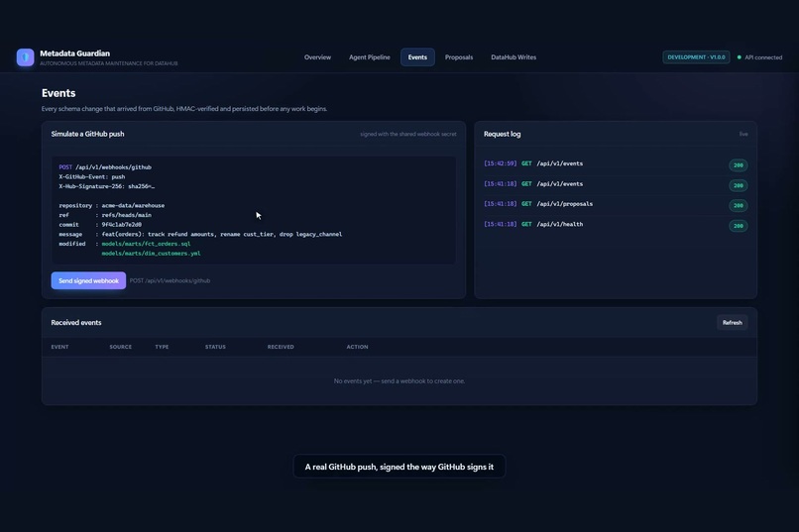The width and height of the screenshot is (799, 532).
Task: Click the RECEIVED column header
Action: pos(281,347)
